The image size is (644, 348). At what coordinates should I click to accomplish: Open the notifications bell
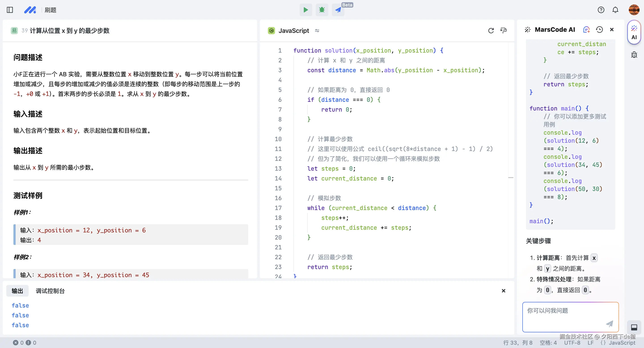pos(615,10)
